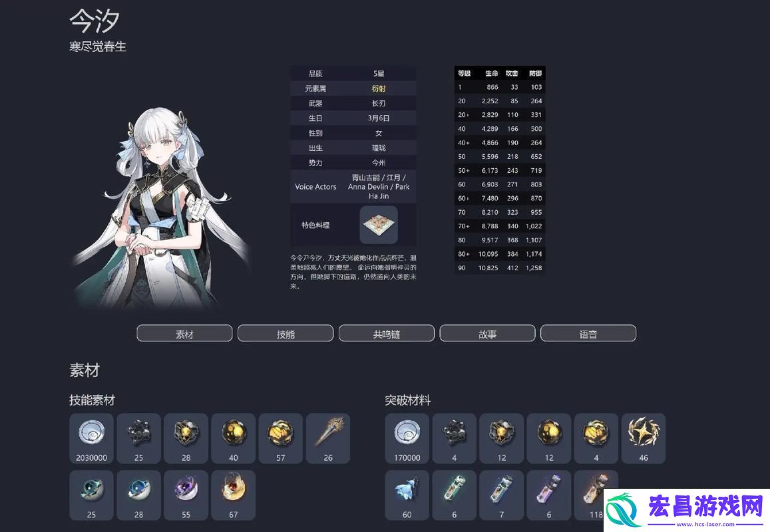Click the teal ring material with count 25
This screenshot has width=770, height=532.
(x=91, y=495)
